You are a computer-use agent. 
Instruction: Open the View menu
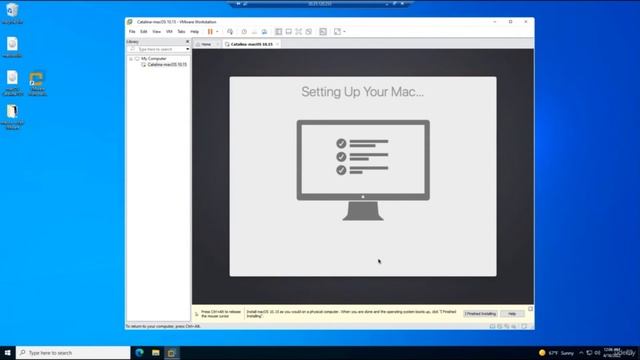156,31
